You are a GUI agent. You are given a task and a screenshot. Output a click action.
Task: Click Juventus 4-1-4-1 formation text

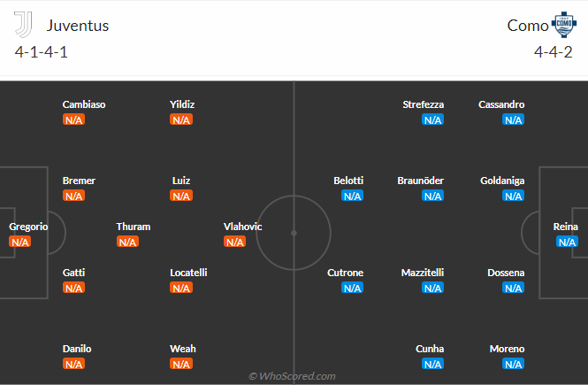point(42,51)
